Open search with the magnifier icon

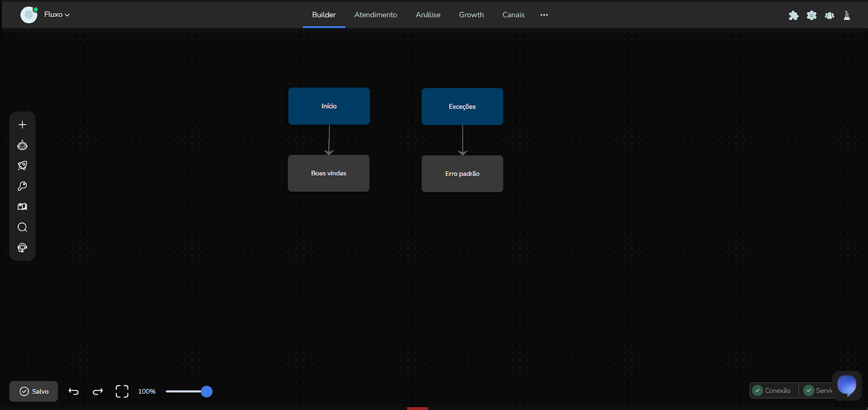click(22, 228)
